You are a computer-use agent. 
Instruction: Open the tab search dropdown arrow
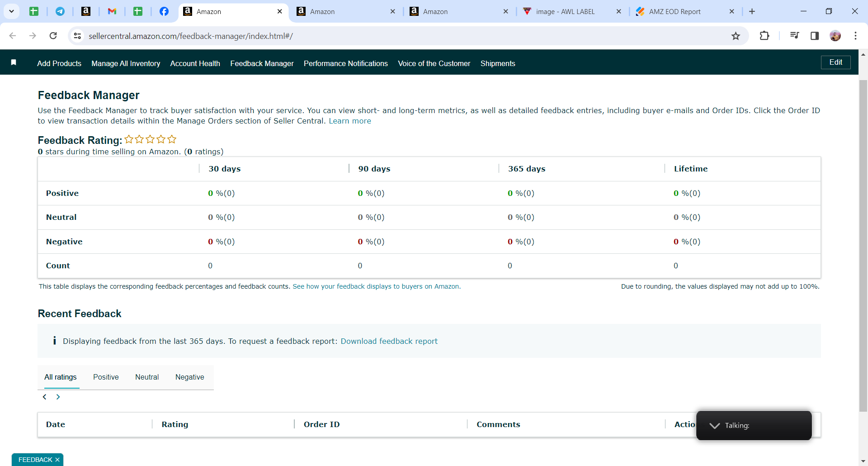click(11, 11)
